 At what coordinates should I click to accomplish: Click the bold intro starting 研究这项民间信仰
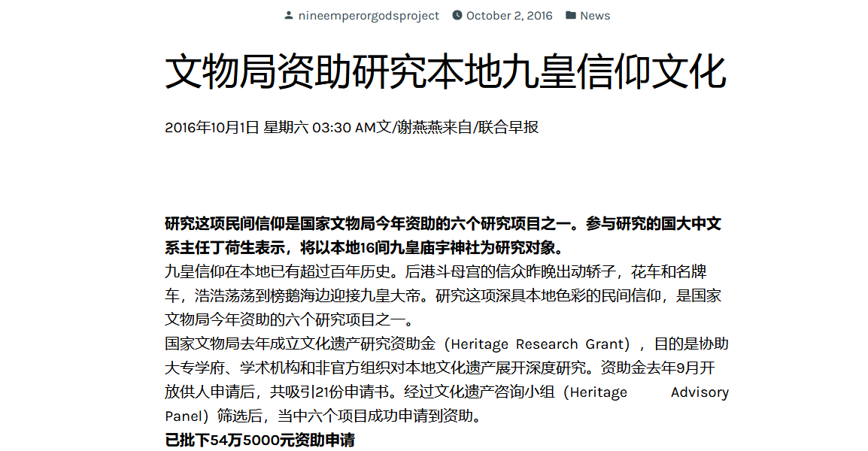tap(442, 224)
